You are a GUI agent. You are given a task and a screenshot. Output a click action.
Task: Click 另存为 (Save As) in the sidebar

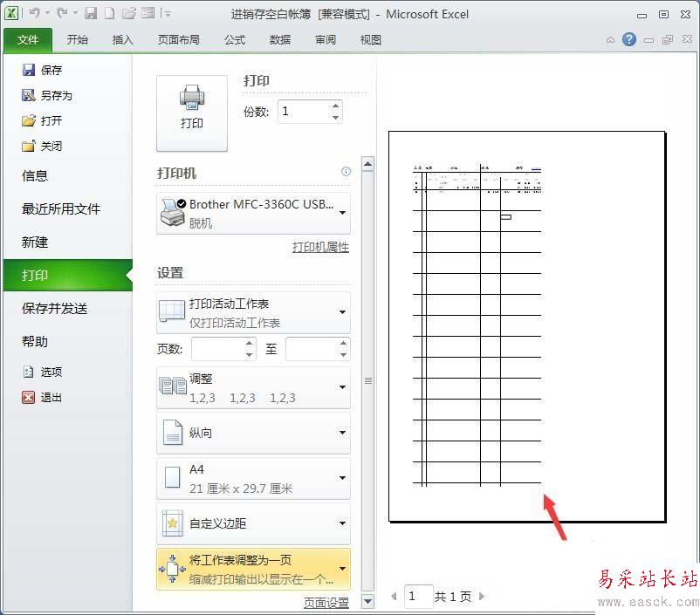pyautogui.click(x=47, y=95)
